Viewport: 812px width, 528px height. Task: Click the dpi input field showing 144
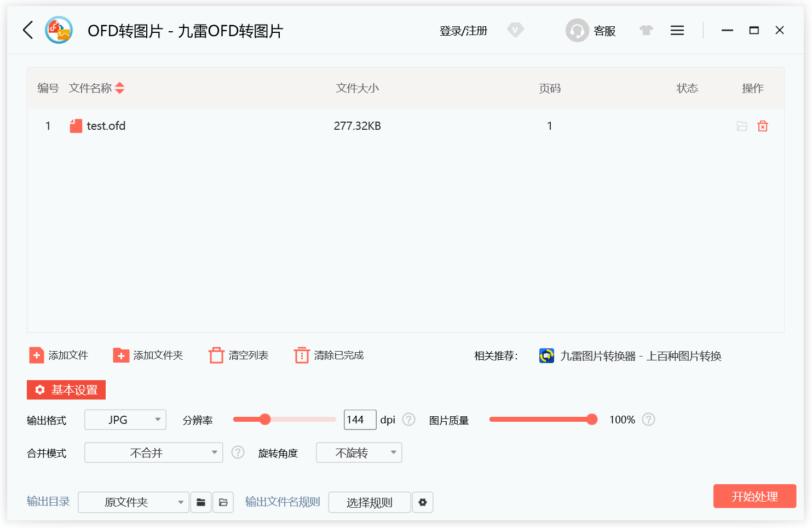pos(360,420)
